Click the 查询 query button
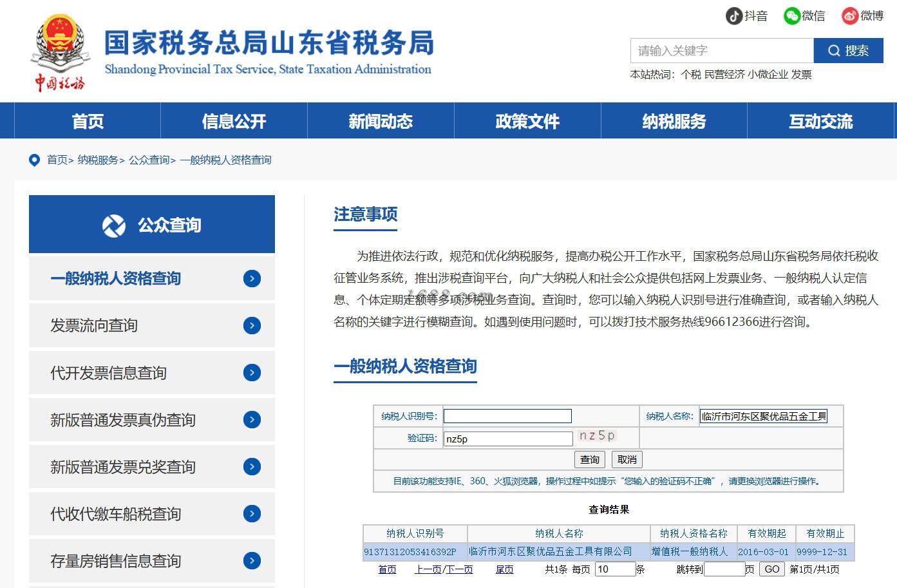Screen dimensions: 897x588 (x=590, y=459)
